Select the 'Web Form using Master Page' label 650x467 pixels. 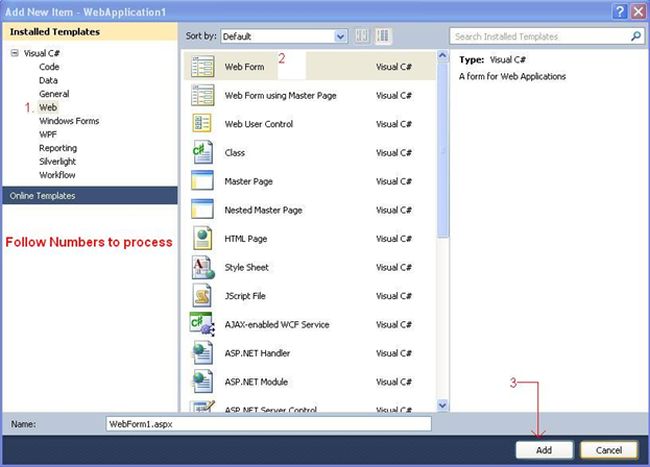click(x=280, y=95)
